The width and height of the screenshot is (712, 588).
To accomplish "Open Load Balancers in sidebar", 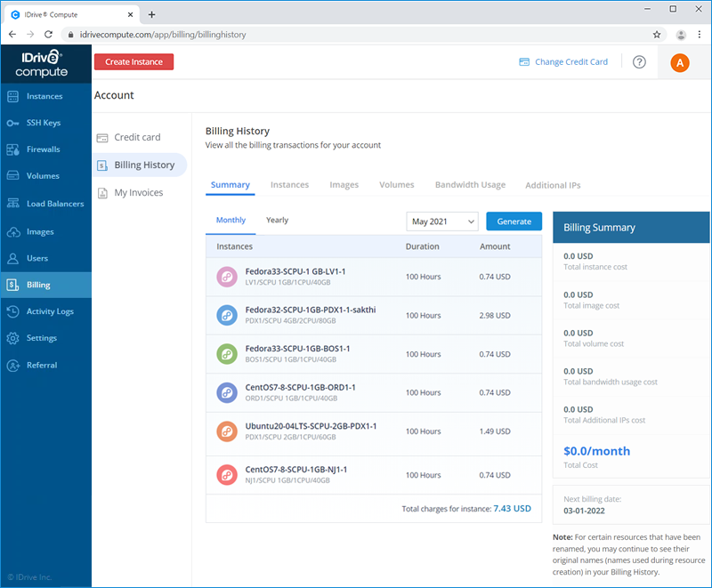I will click(55, 204).
